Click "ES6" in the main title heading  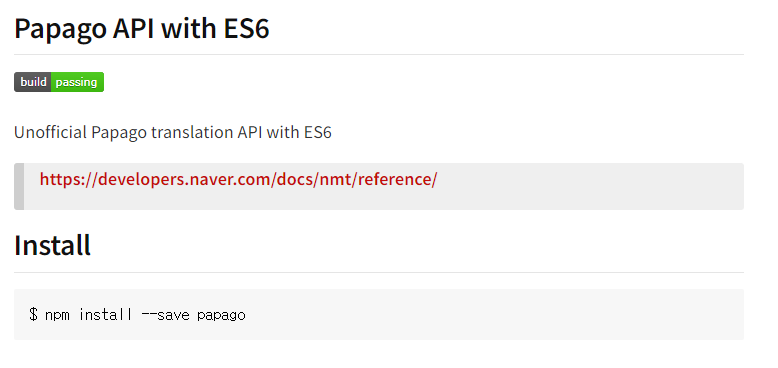coord(246,29)
